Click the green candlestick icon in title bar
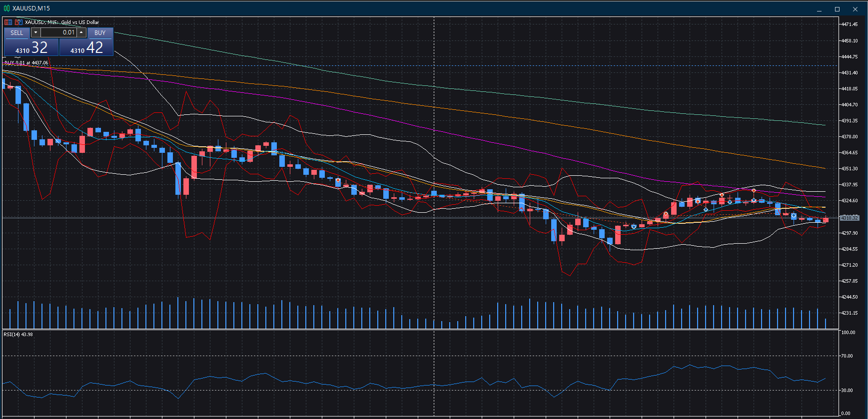 click(6, 8)
